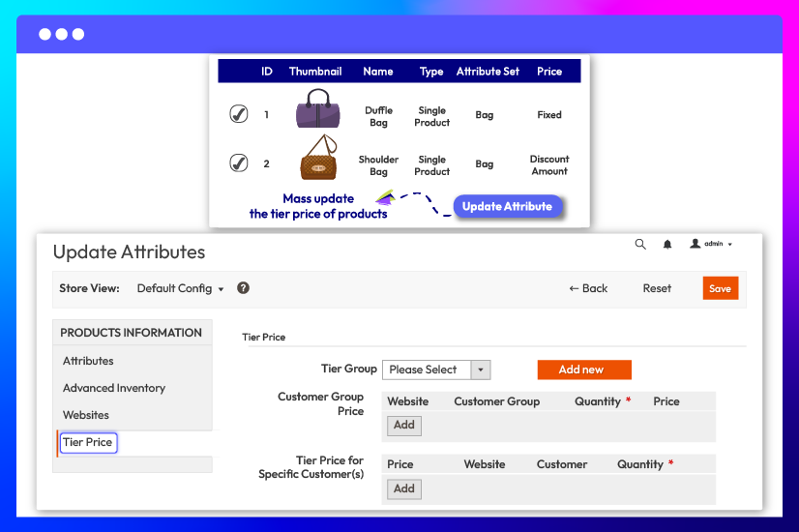Sort by the Name column header

pos(378,72)
